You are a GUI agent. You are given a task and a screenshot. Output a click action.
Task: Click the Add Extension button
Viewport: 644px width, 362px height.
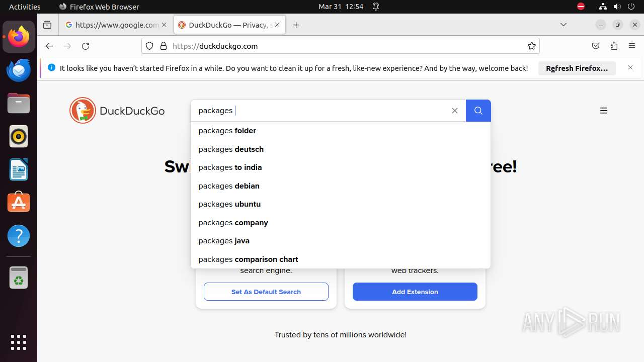(x=415, y=292)
